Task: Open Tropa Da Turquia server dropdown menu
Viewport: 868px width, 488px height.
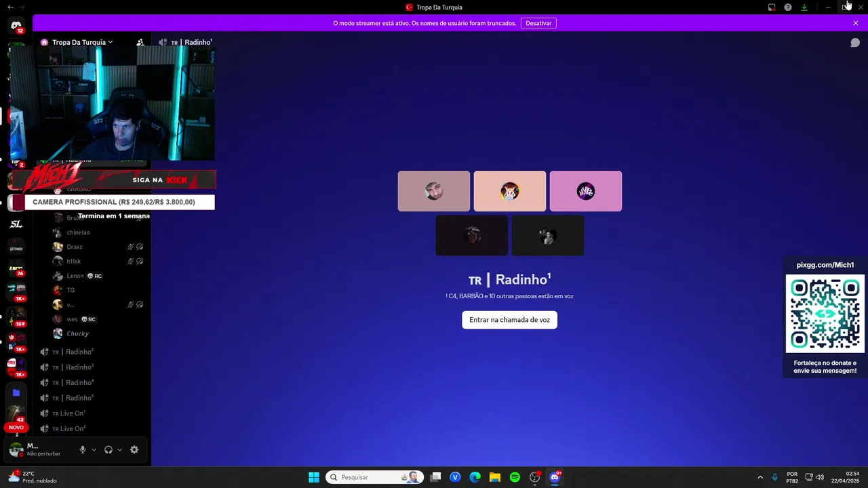Action: point(83,42)
